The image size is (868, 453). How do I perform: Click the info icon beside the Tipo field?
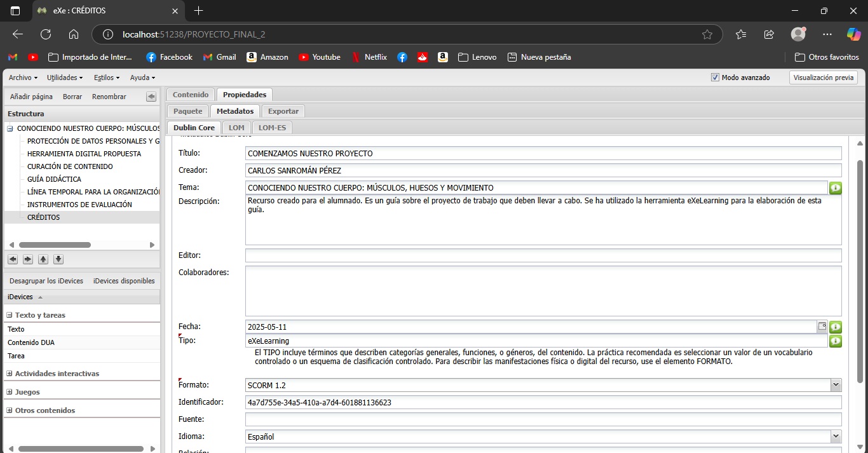pos(835,341)
